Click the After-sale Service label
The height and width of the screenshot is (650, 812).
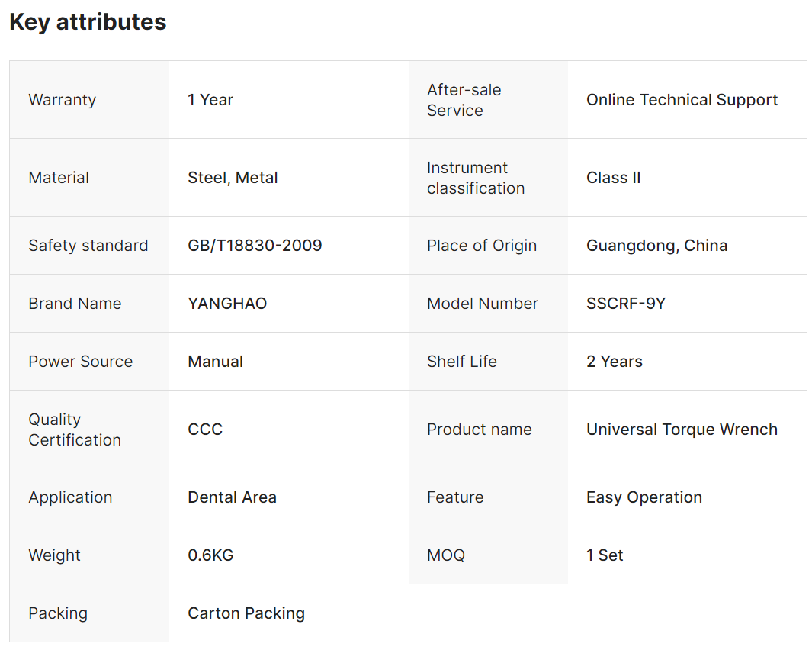tap(464, 100)
